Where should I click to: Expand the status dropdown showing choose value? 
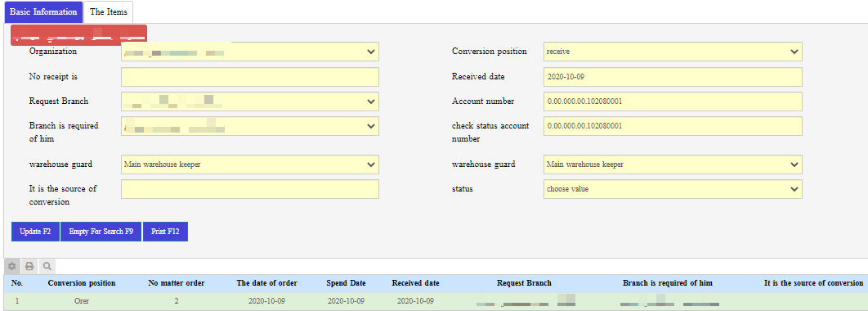coord(673,189)
